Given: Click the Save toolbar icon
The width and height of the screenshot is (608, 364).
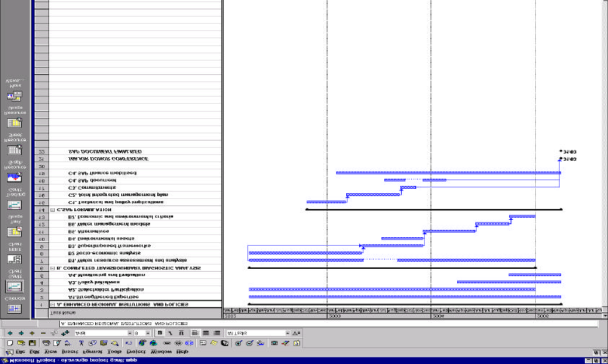Looking at the screenshot, I should pyautogui.click(x=30, y=343).
